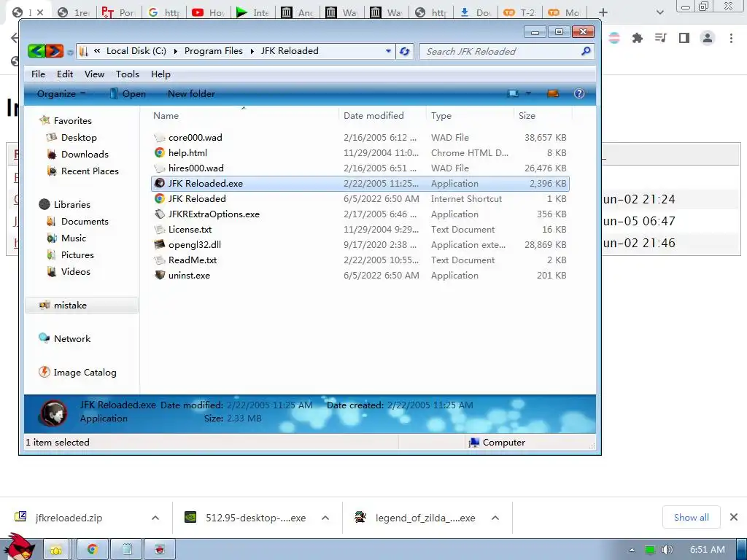
Task: Go forward with the orange forward arrow
Action: coord(54,51)
